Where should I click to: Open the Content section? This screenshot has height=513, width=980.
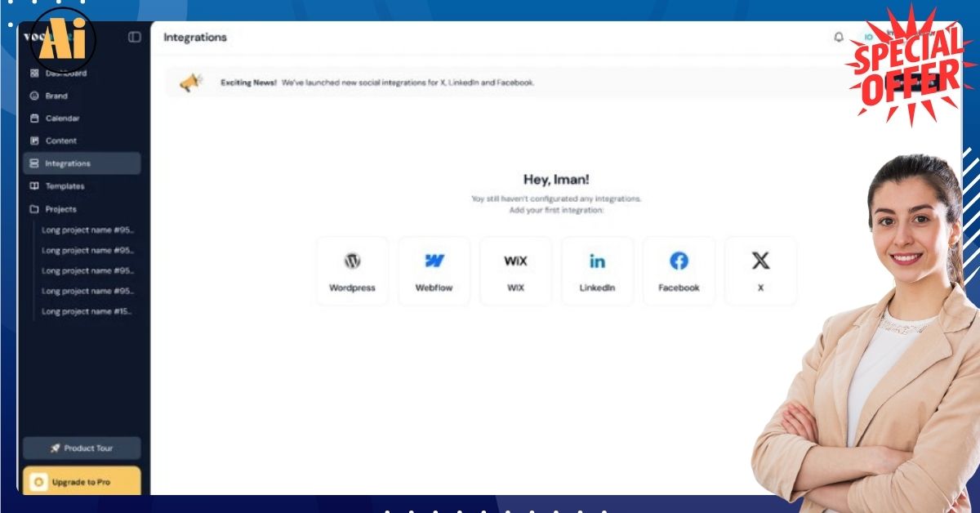(82, 141)
